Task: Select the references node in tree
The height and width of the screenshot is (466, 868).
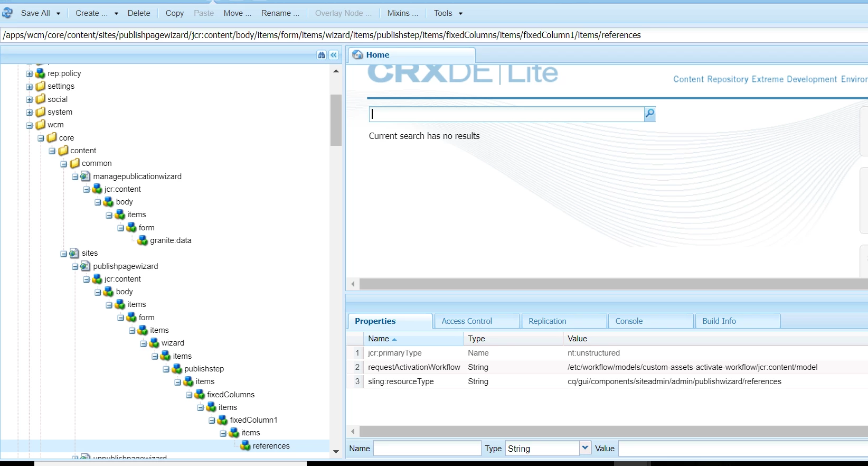Action: (271, 446)
